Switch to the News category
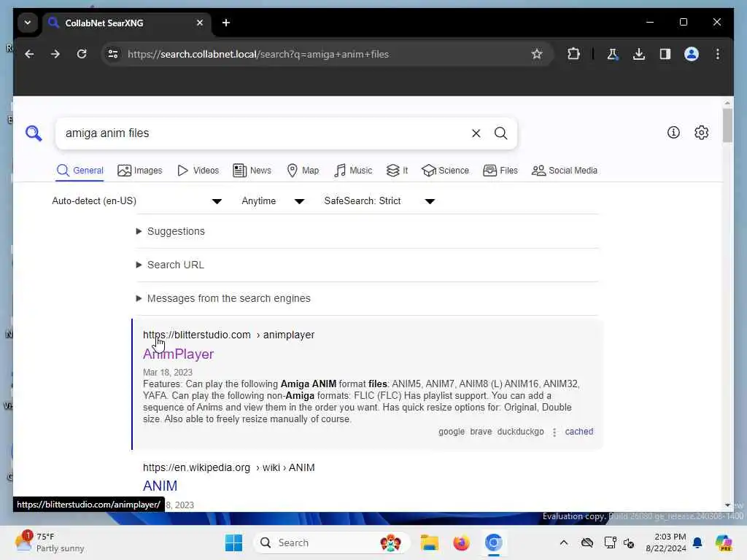747x560 pixels. [252, 171]
